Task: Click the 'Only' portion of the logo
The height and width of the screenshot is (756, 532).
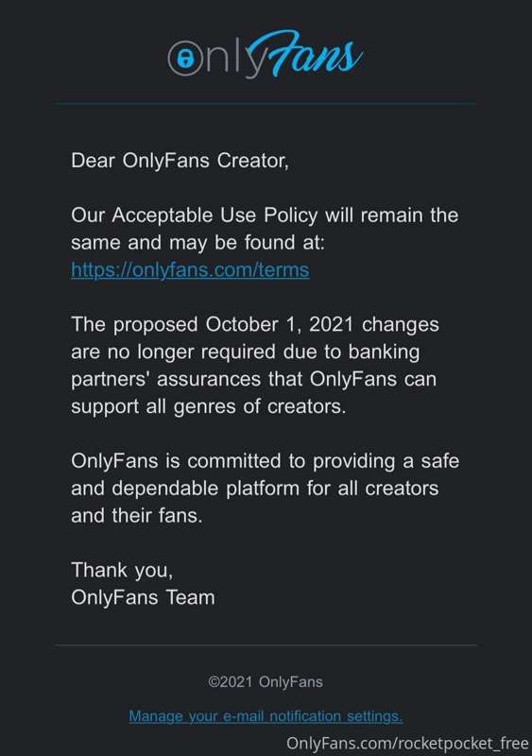Action: [217, 59]
